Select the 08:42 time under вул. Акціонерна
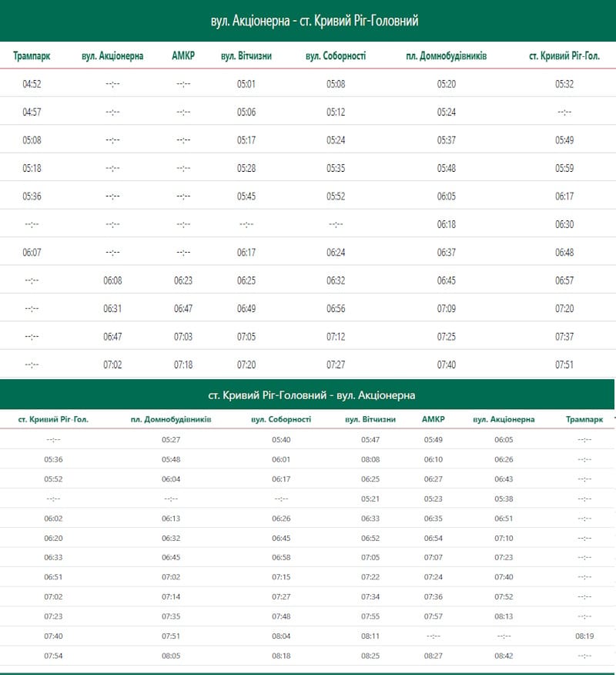 (x=504, y=656)
